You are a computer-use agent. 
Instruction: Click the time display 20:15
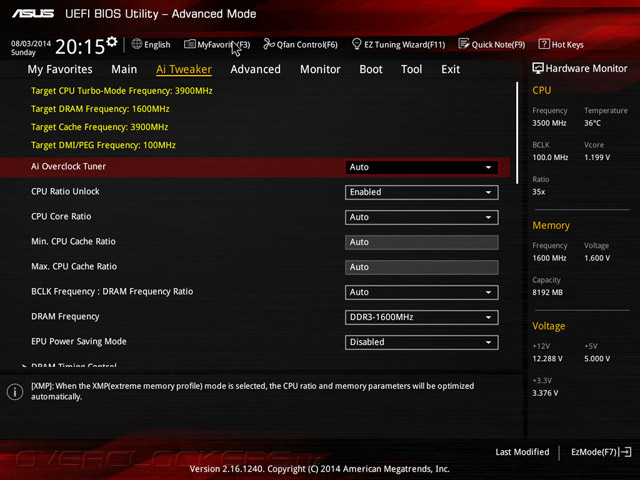(x=80, y=47)
